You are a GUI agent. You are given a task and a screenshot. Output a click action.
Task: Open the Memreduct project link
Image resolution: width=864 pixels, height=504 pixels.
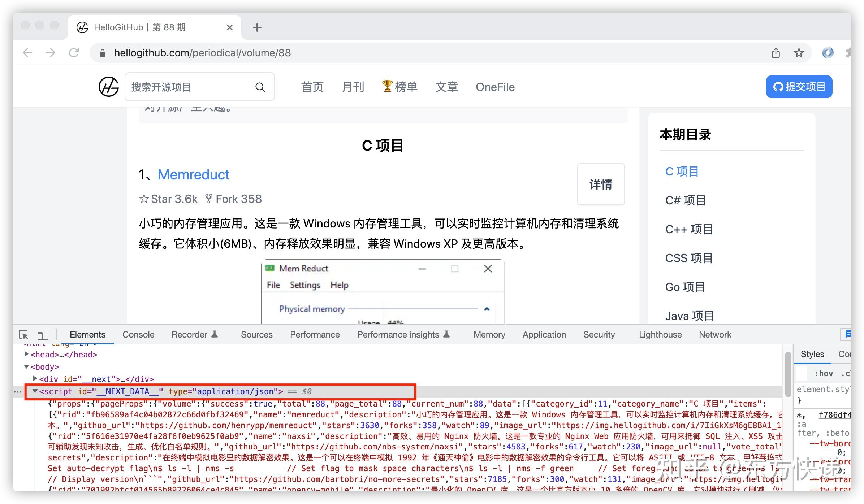pos(193,174)
